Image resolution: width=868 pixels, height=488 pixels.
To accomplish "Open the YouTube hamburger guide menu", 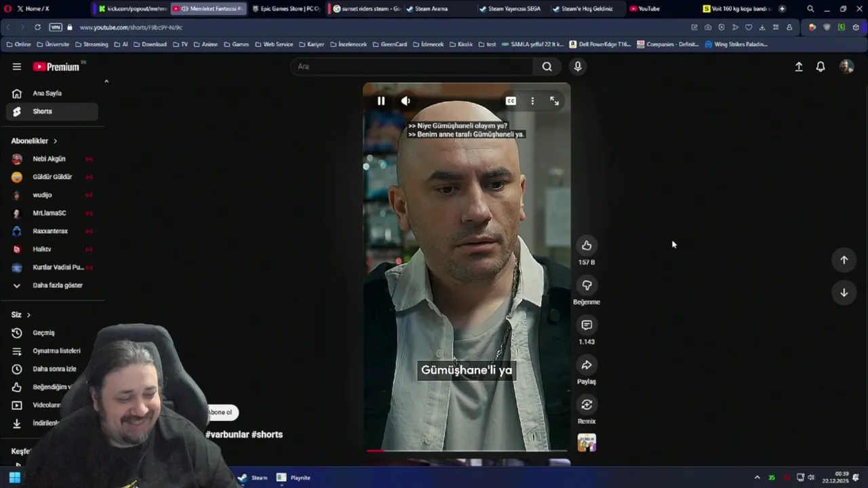I will coord(16,66).
